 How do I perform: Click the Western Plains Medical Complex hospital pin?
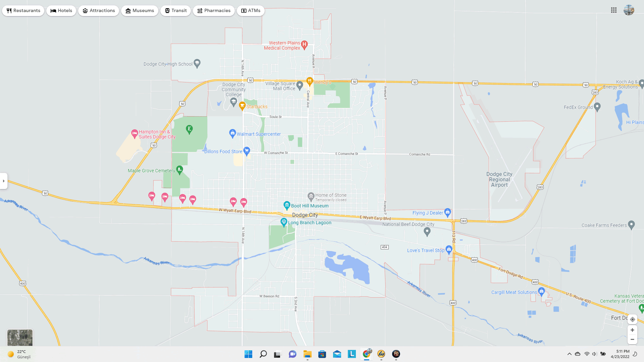pos(304,44)
